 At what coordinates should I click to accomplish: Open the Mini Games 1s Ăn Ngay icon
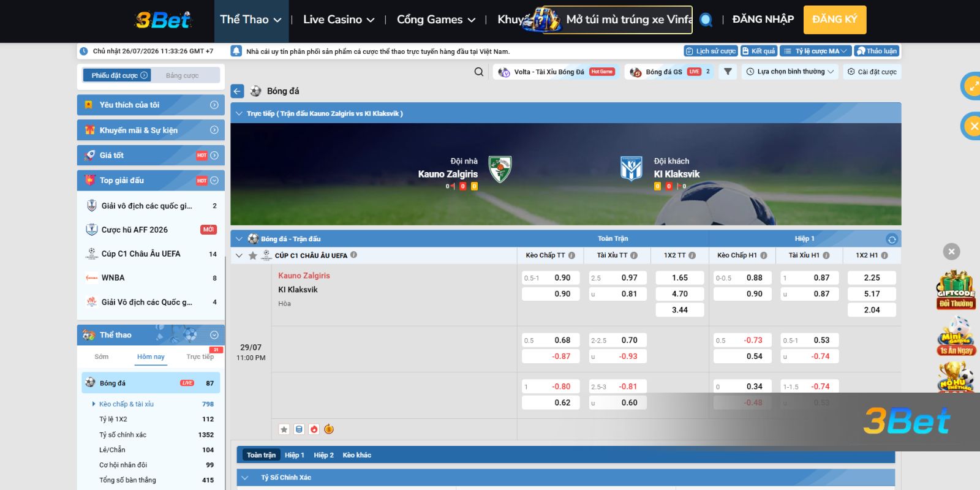956,336
